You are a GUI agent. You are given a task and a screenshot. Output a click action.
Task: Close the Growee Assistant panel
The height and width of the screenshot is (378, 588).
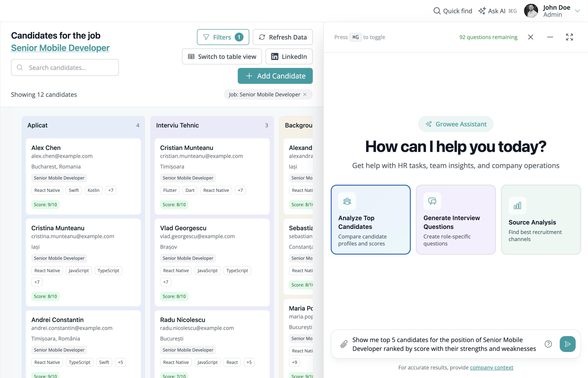tap(531, 37)
